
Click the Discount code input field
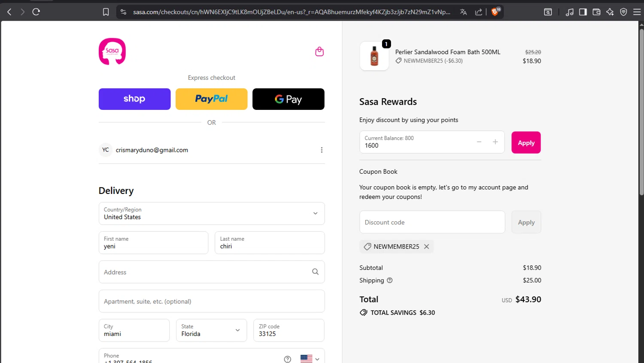(432, 222)
